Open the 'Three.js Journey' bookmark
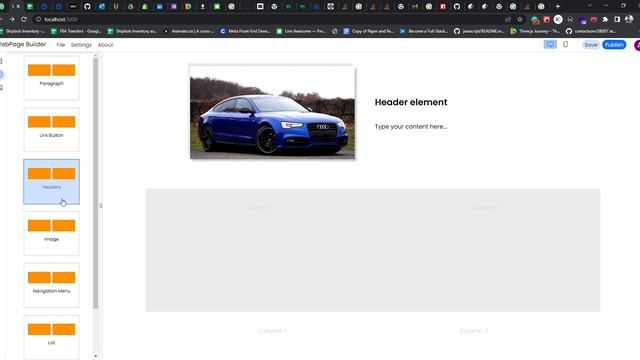640x360 pixels. coord(536,31)
